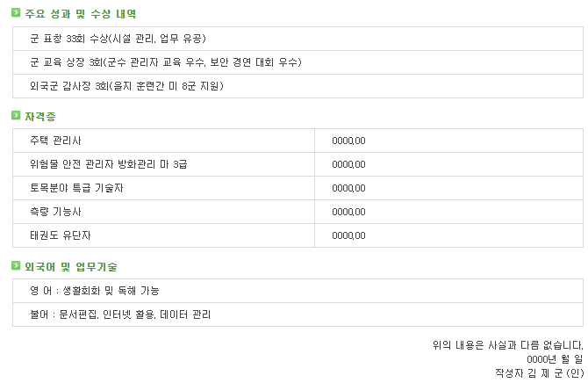Click the 영 어 생활회화 및 독해 가능 row
The image size is (588, 383).
click(298, 291)
